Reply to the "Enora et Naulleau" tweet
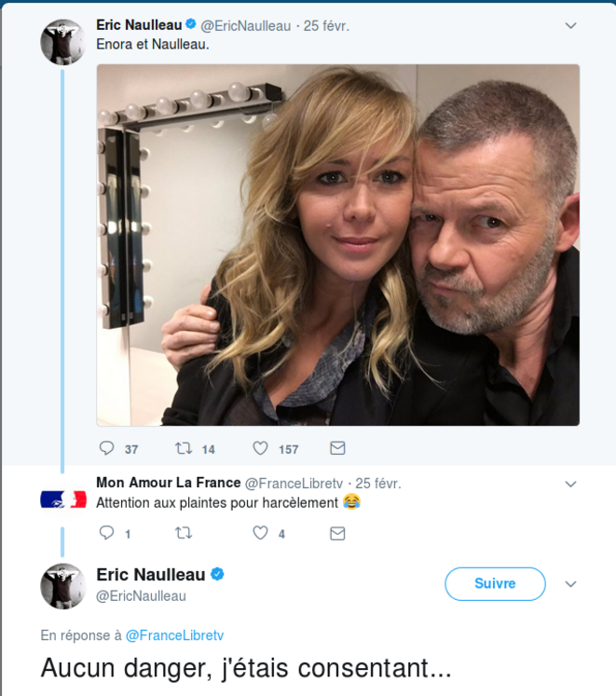The image size is (616, 696). (107, 448)
